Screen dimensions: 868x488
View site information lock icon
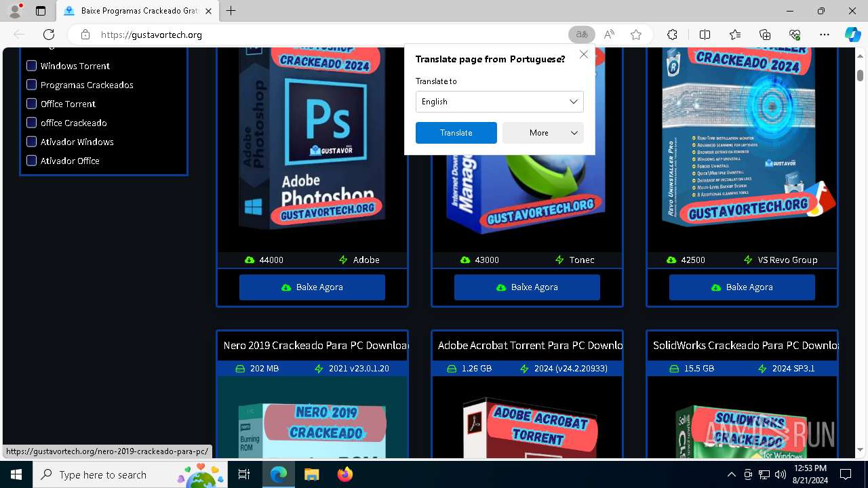point(85,35)
